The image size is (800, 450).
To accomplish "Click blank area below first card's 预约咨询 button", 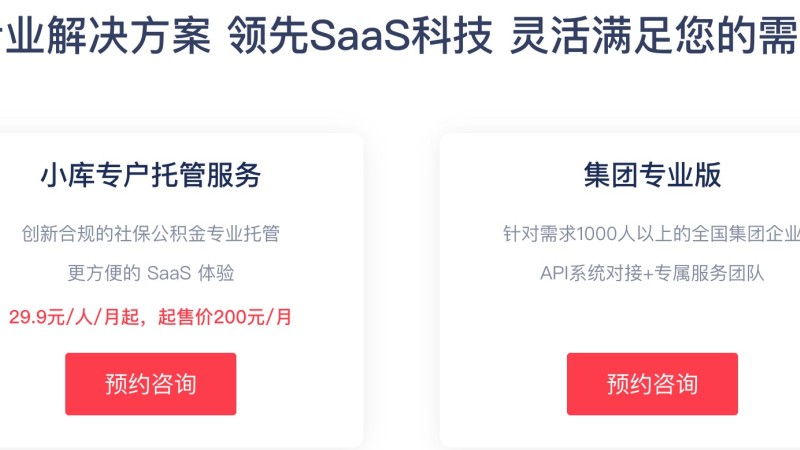I will tap(151, 431).
